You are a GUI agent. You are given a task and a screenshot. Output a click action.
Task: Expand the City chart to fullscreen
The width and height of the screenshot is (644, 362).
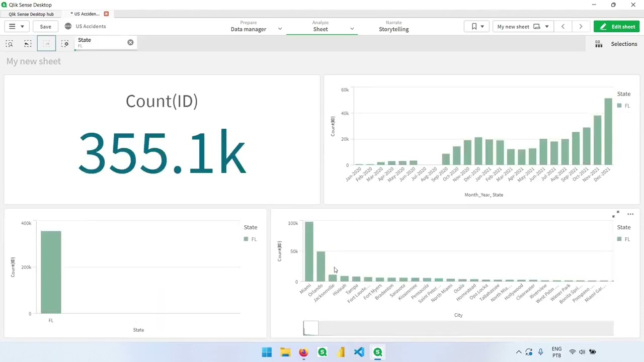pyautogui.click(x=616, y=214)
